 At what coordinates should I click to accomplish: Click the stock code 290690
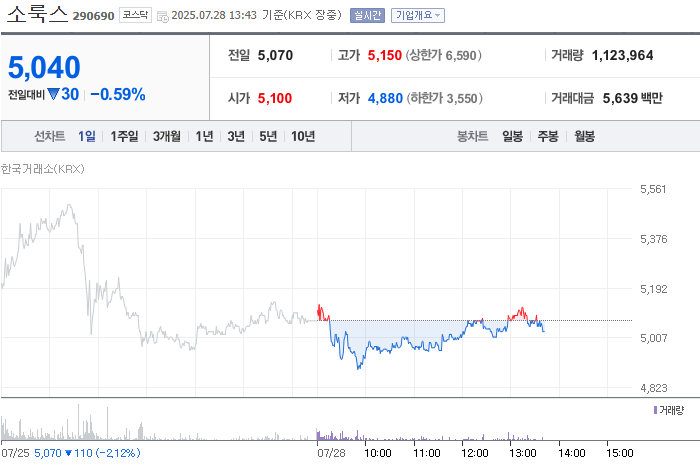[x=94, y=16]
